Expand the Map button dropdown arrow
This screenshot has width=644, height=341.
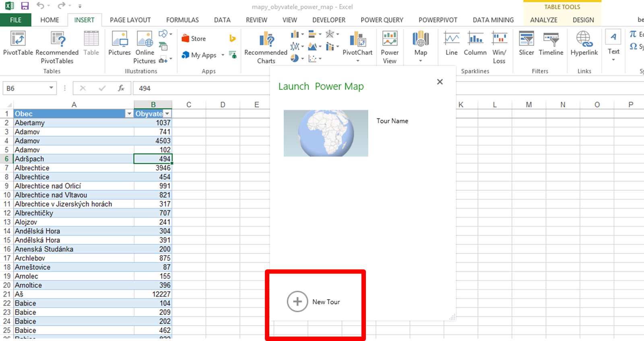421,61
